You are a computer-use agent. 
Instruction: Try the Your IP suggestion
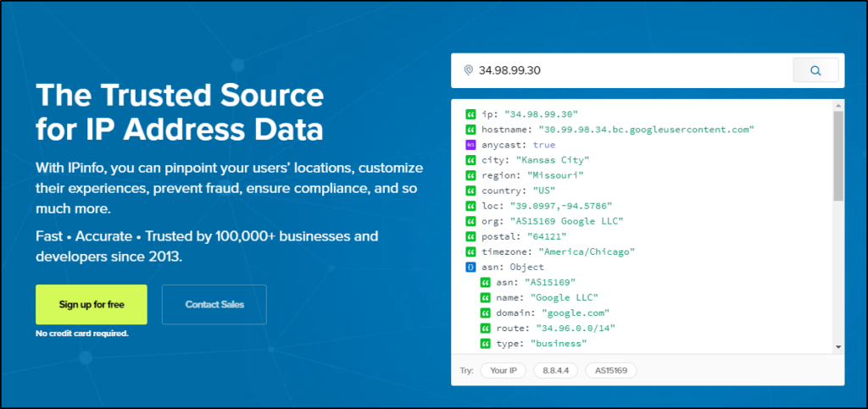click(x=504, y=370)
